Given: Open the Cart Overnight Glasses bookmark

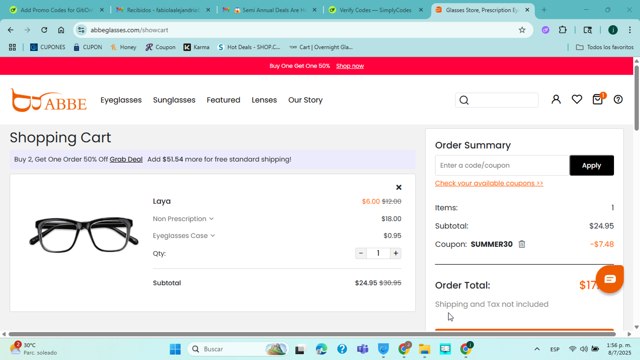Looking at the screenshot, I should pyautogui.click(x=321, y=47).
